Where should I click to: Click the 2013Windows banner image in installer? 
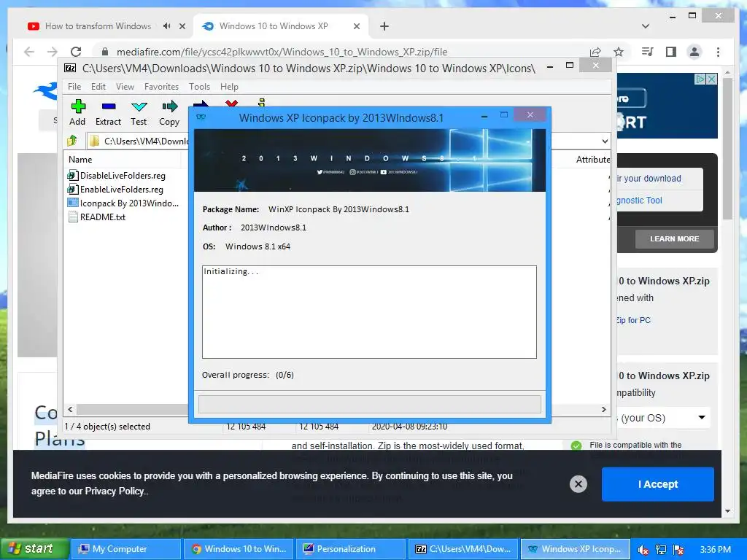coord(370,160)
